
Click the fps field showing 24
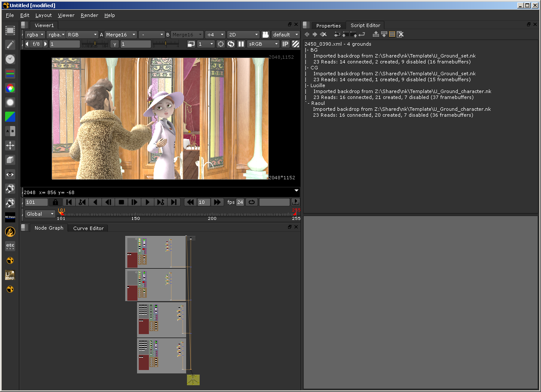(240, 202)
